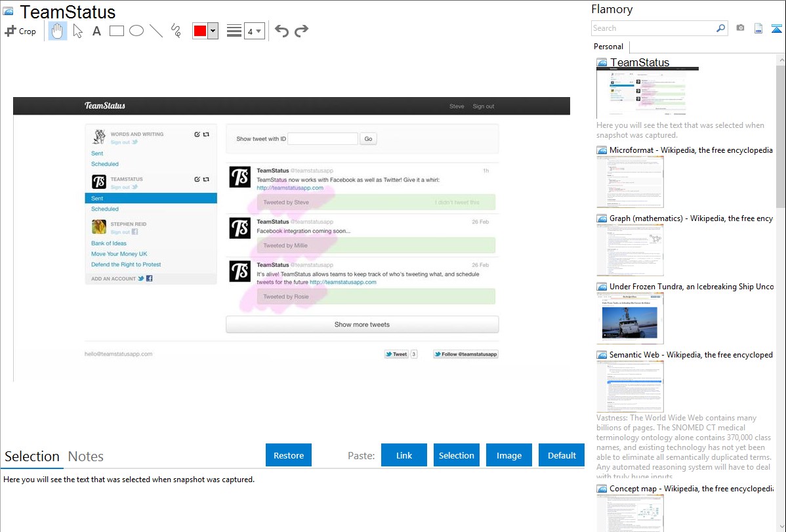Select the highlighted Sent item under TeamStatus
786x532 pixels.
[151, 198]
